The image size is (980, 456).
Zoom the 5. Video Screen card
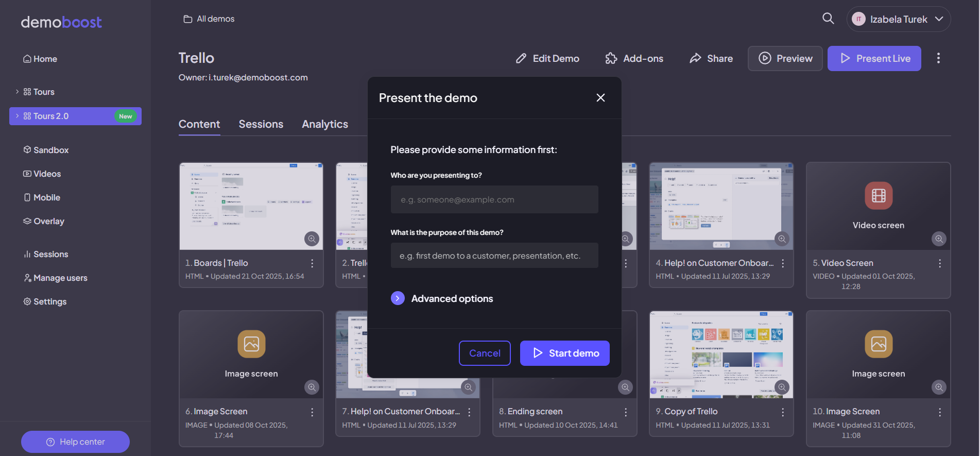[x=939, y=239]
